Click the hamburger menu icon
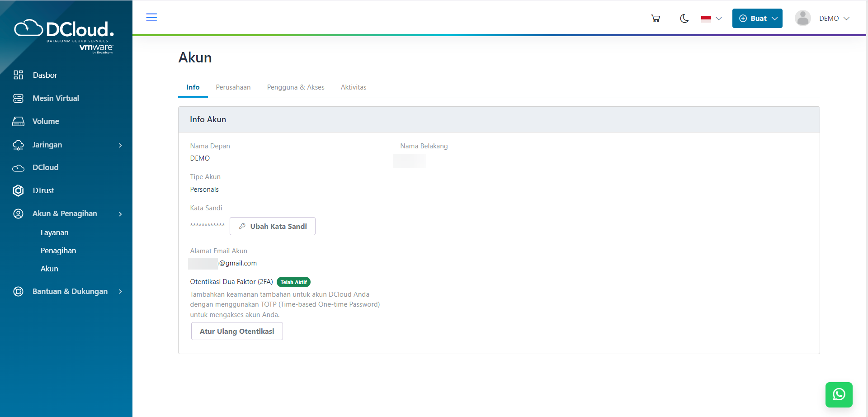 coord(151,18)
